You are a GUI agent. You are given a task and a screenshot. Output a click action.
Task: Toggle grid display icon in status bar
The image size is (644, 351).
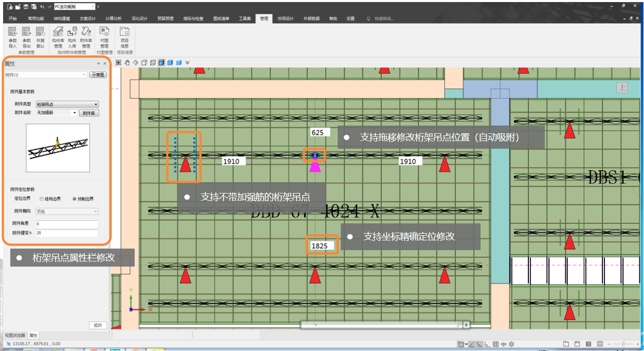(x=495, y=344)
